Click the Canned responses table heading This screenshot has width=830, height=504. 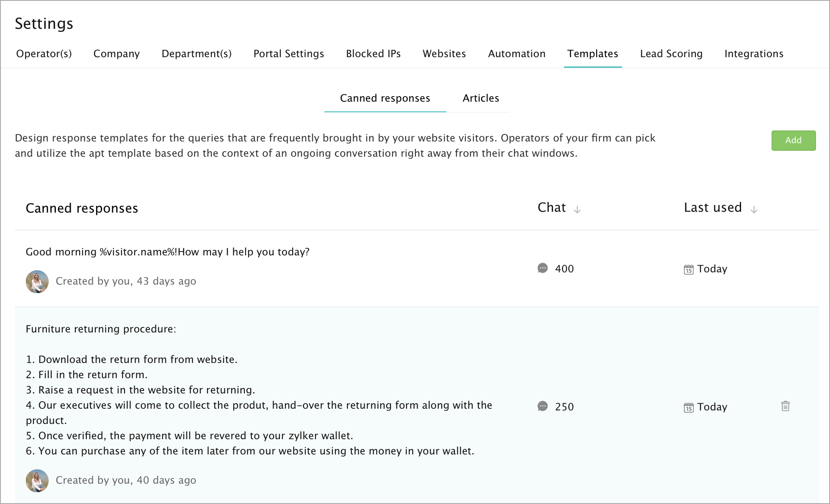82,208
